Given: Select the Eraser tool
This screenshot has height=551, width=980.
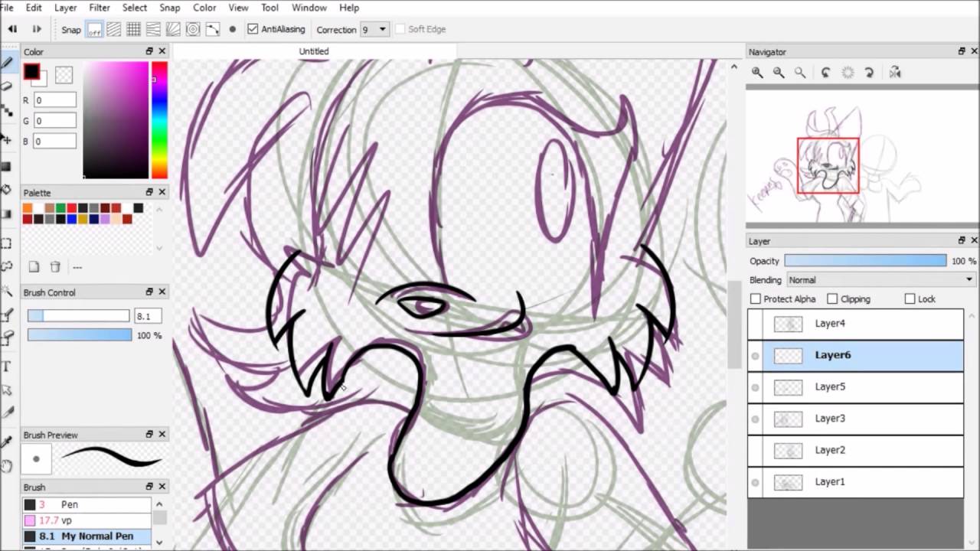Looking at the screenshot, I should [x=6, y=86].
